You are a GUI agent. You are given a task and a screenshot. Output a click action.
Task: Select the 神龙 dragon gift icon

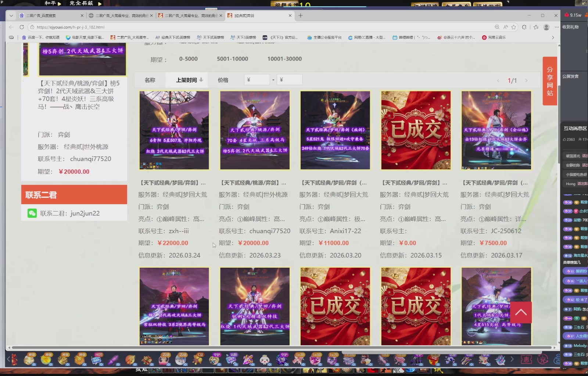point(29,360)
